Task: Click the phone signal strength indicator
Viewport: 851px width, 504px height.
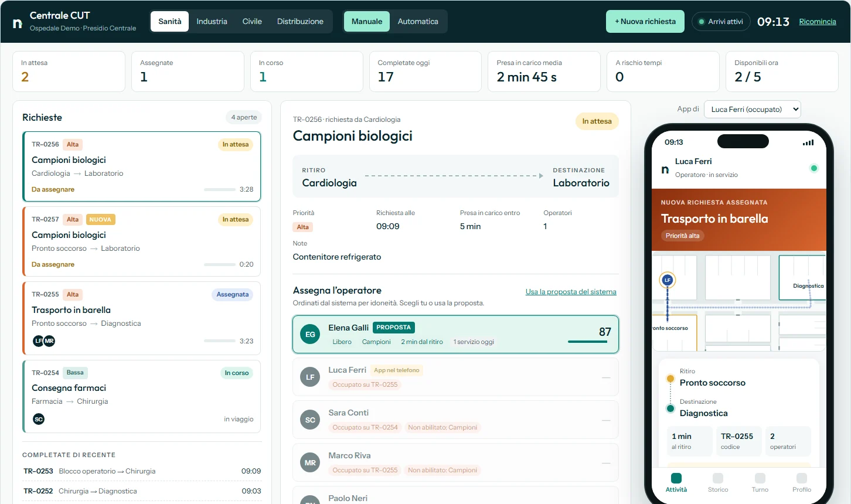Action: click(808, 142)
